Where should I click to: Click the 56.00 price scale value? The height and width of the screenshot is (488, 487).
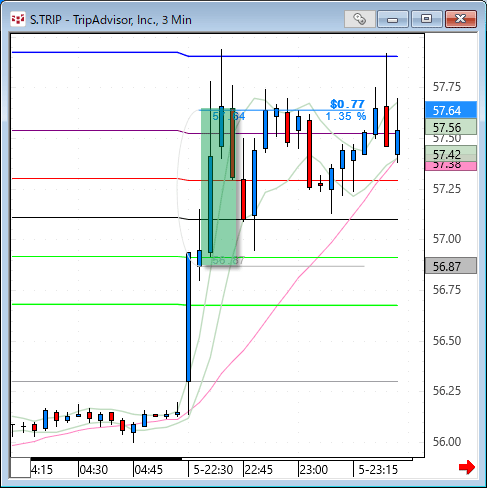[447, 441]
